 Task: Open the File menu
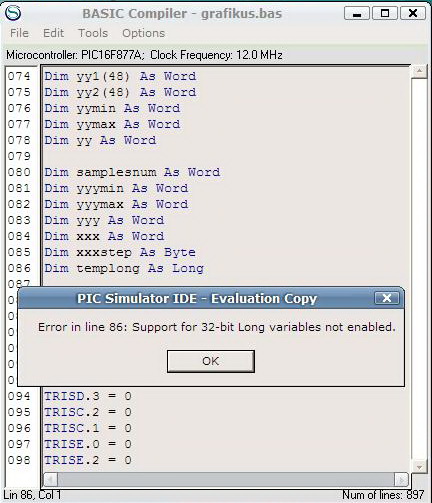[19, 33]
